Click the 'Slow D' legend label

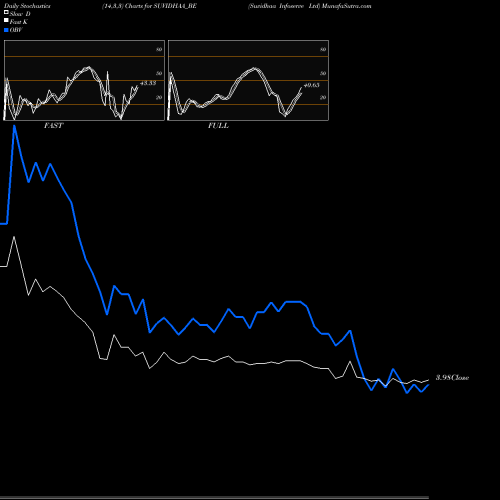coord(20,14)
